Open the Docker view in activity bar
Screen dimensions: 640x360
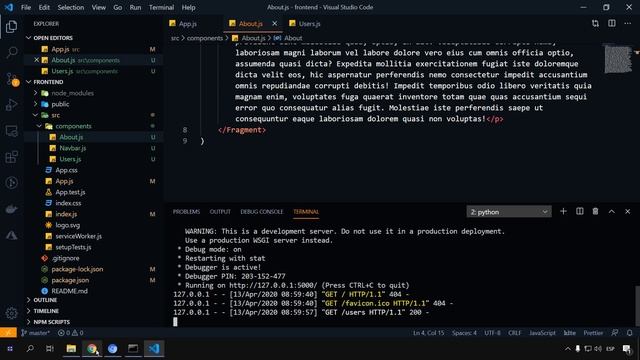point(11,209)
